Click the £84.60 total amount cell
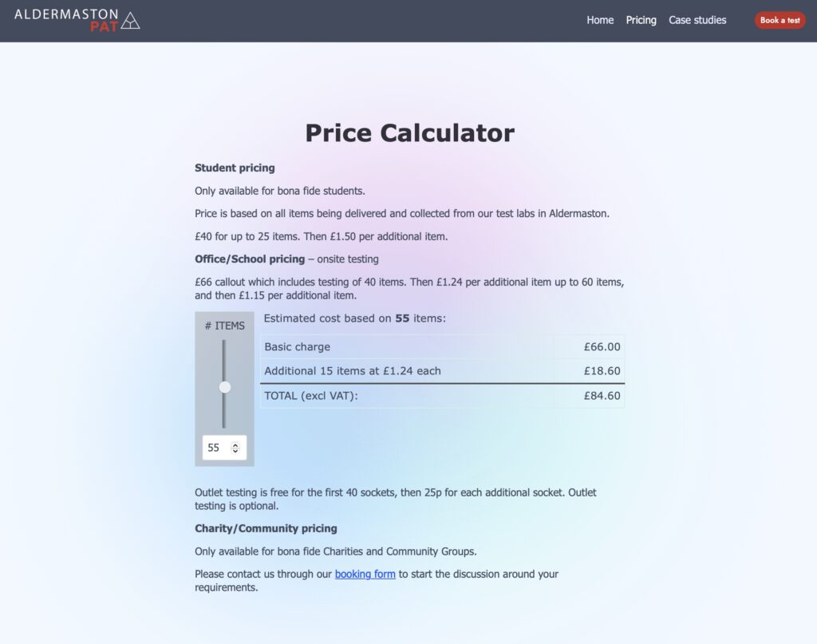 tap(602, 396)
